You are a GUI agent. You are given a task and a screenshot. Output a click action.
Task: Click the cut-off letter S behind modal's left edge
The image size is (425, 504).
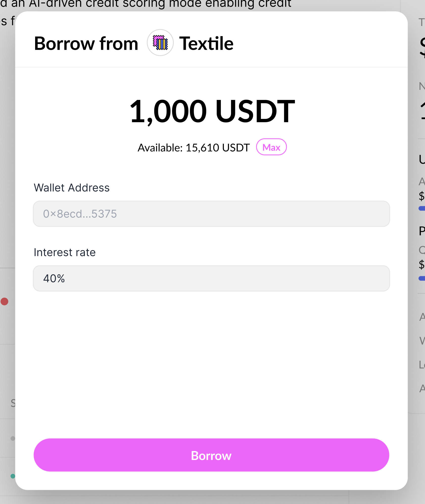coord(13,403)
